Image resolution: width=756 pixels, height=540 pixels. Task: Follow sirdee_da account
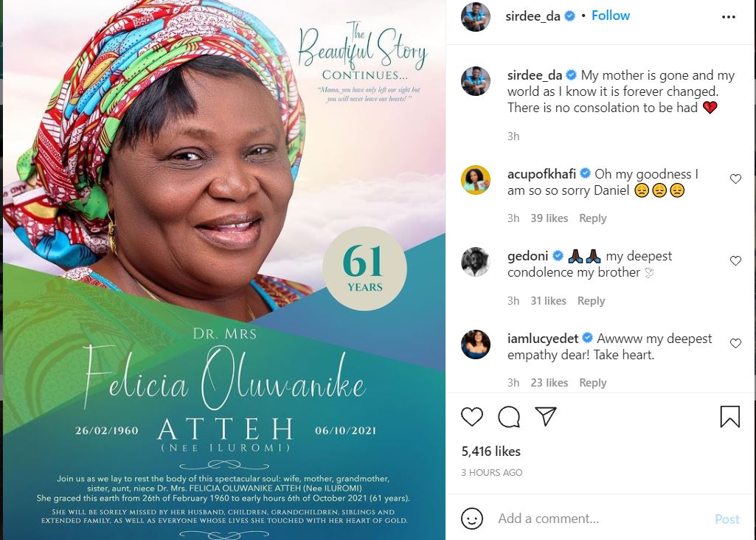coord(611,15)
